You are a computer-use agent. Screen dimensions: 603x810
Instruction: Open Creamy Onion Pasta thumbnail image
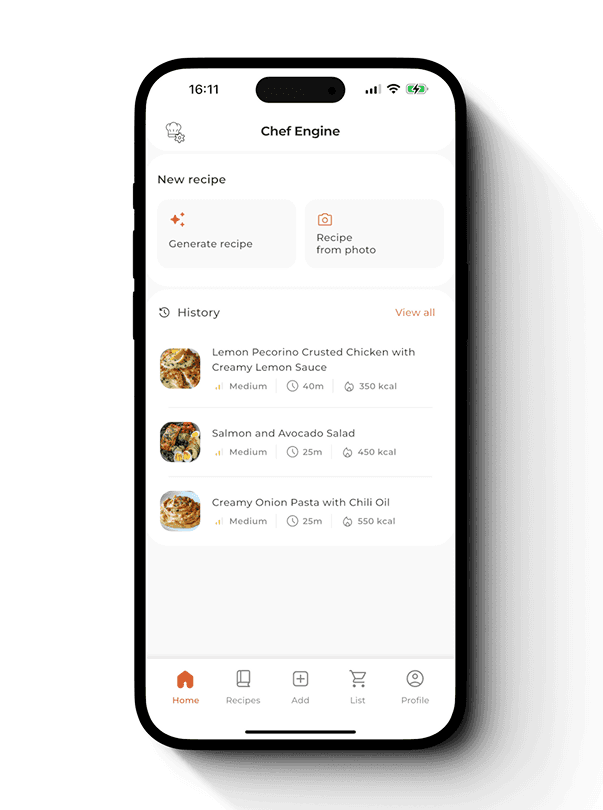180,511
